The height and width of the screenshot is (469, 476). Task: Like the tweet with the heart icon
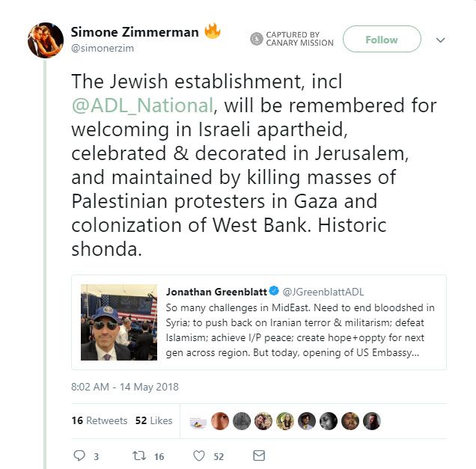coord(199,455)
